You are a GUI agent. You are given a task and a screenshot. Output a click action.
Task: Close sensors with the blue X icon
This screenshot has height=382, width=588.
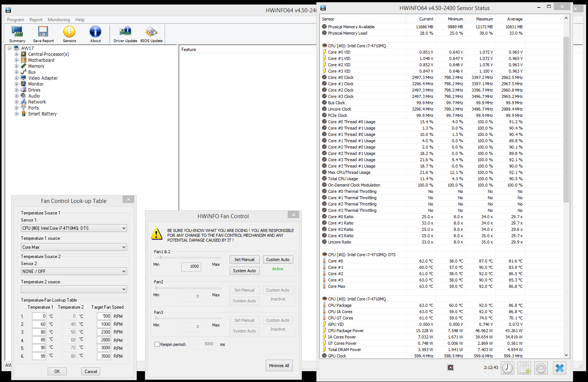[x=560, y=368]
